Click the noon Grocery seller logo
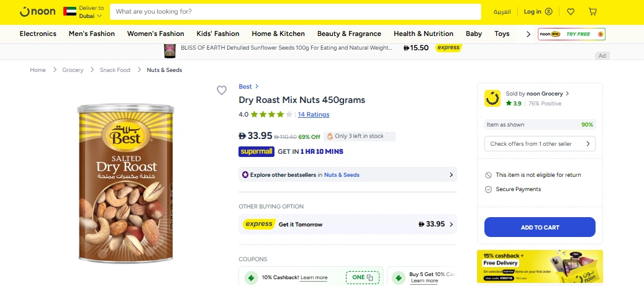The height and width of the screenshot is (286, 644). tap(492, 98)
